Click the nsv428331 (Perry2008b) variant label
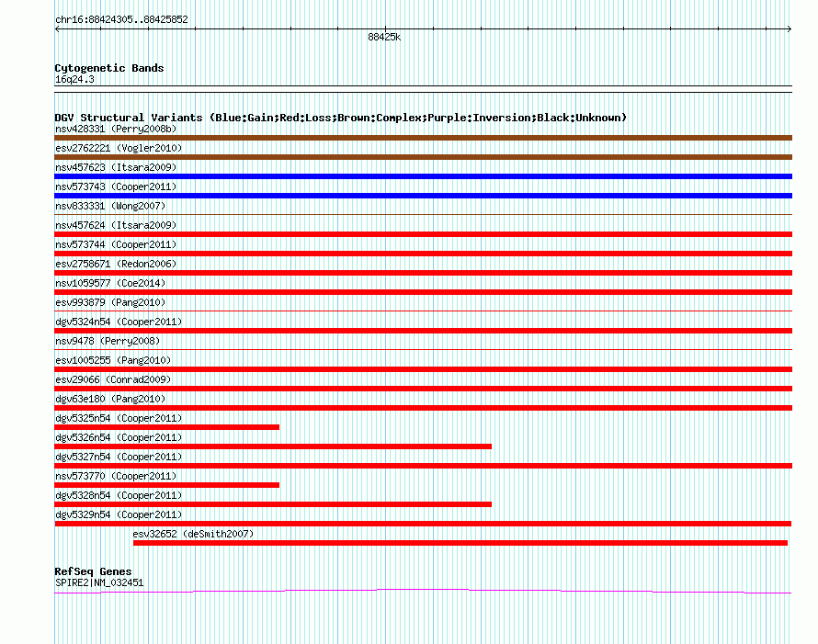The image size is (818, 644). (x=116, y=129)
